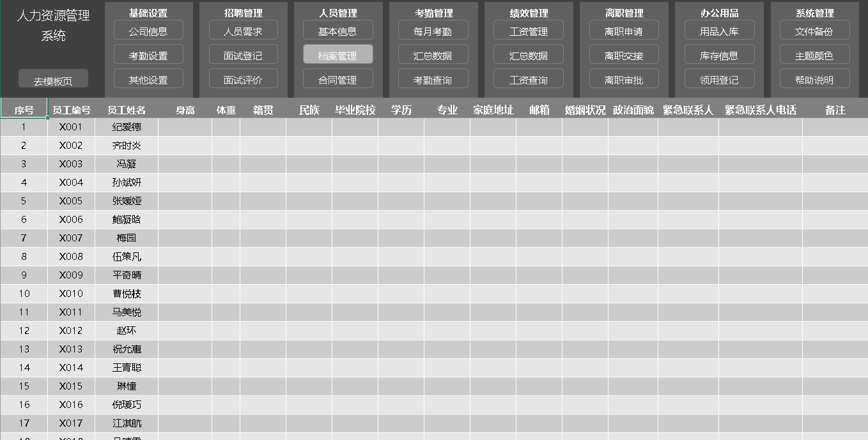Screen dimensions: 868x440
Task: Click 考勤查询 attendance lookup button
Action: tap(433, 79)
